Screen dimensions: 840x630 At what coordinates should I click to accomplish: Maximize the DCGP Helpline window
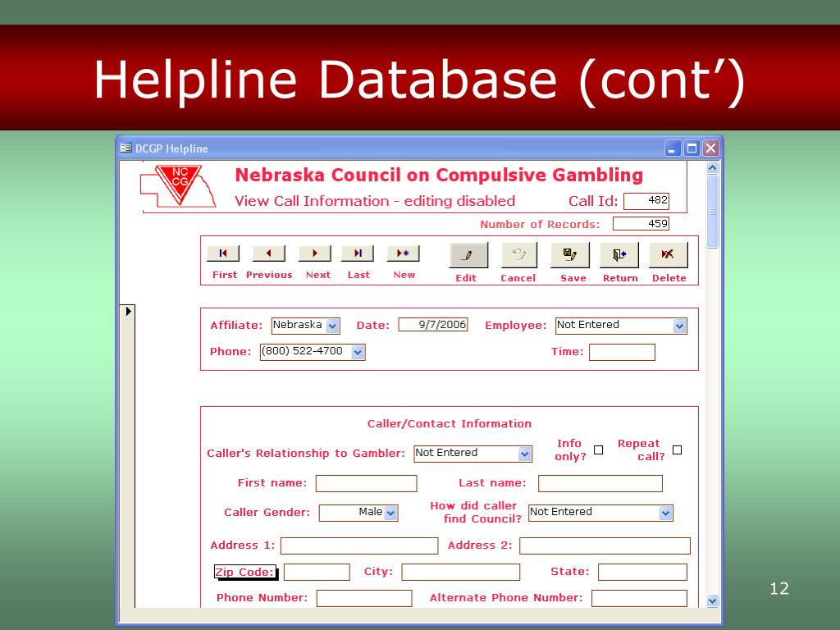click(692, 148)
